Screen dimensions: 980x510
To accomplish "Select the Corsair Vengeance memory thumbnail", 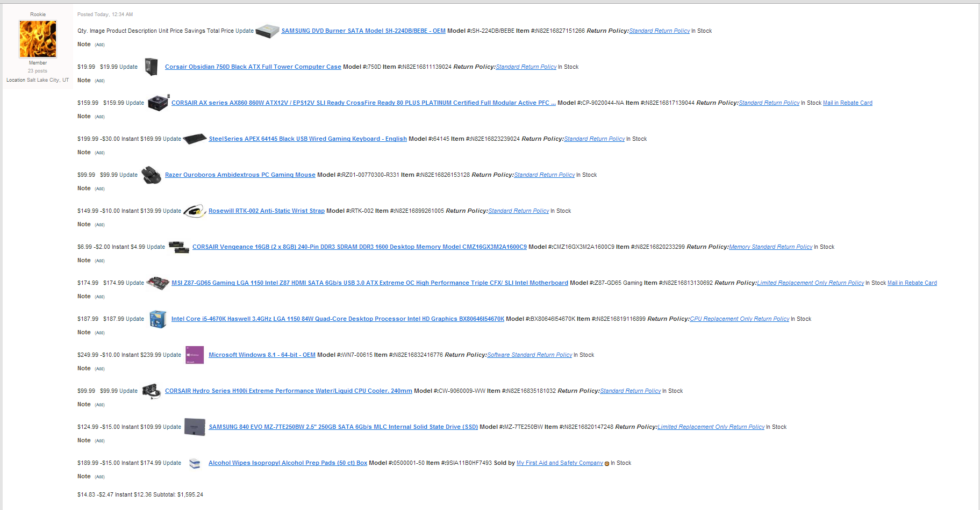I will click(179, 247).
